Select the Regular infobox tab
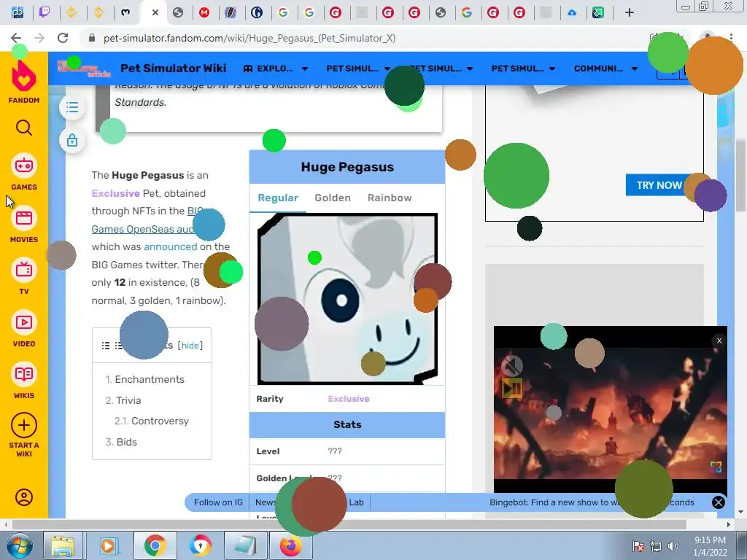 [278, 198]
